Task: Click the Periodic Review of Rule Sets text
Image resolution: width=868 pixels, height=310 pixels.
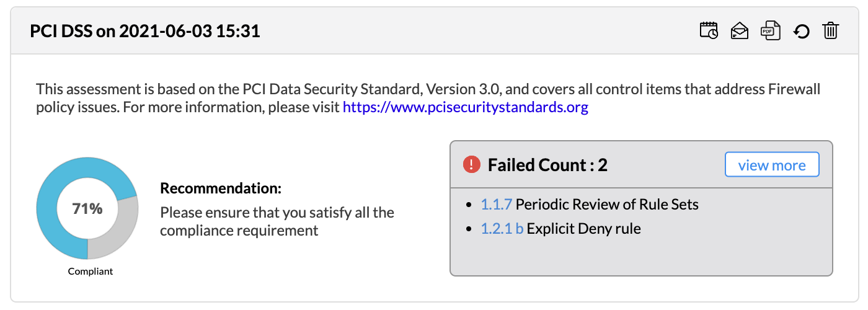Action: pyautogui.click(x=607, y=204)
